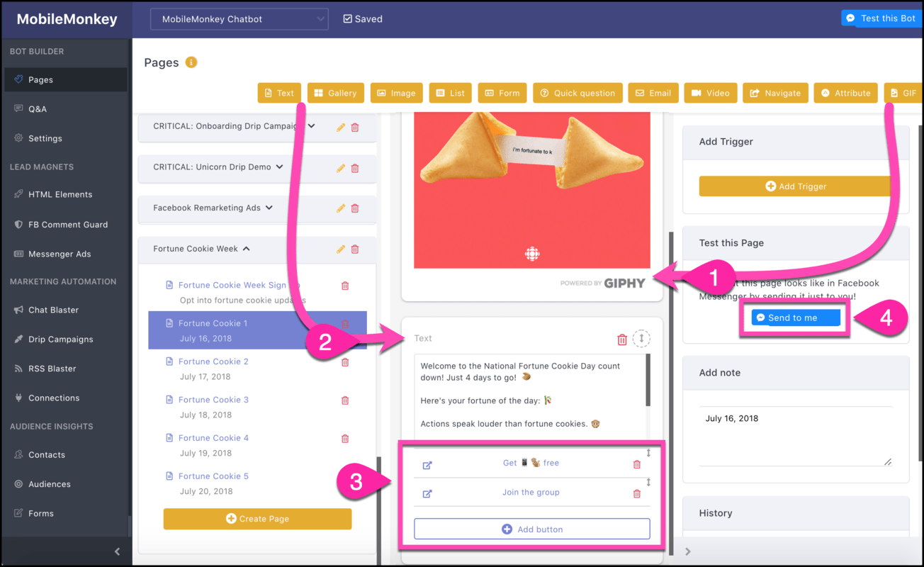This screenshot has width=924, height=567.
Task: Add a Gallery widget
Action: (336, 93)
